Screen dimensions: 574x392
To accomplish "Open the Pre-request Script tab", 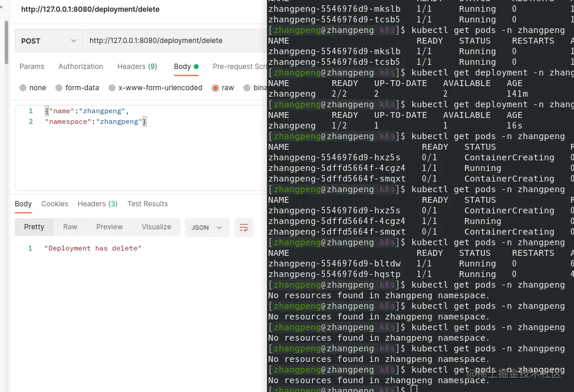I will click(240, 67).
